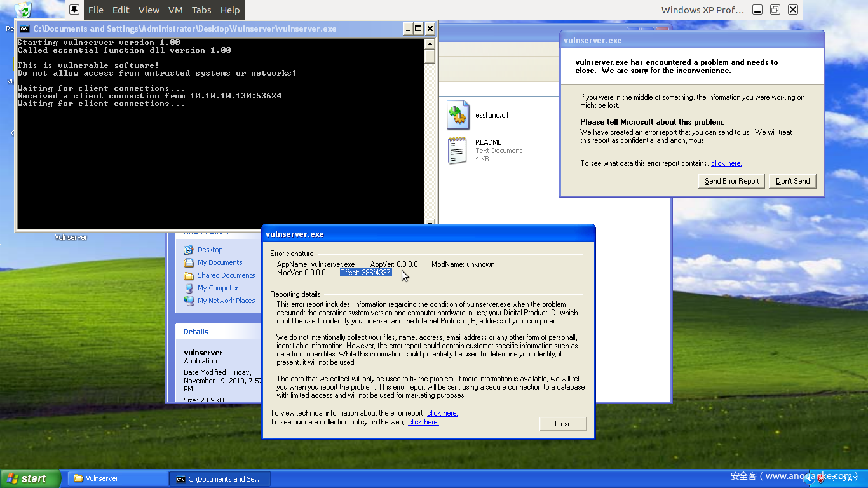The width and height of the screenshot is (868, 488).
Task: Click the My Network Places icon
Action: click(189, 301)
